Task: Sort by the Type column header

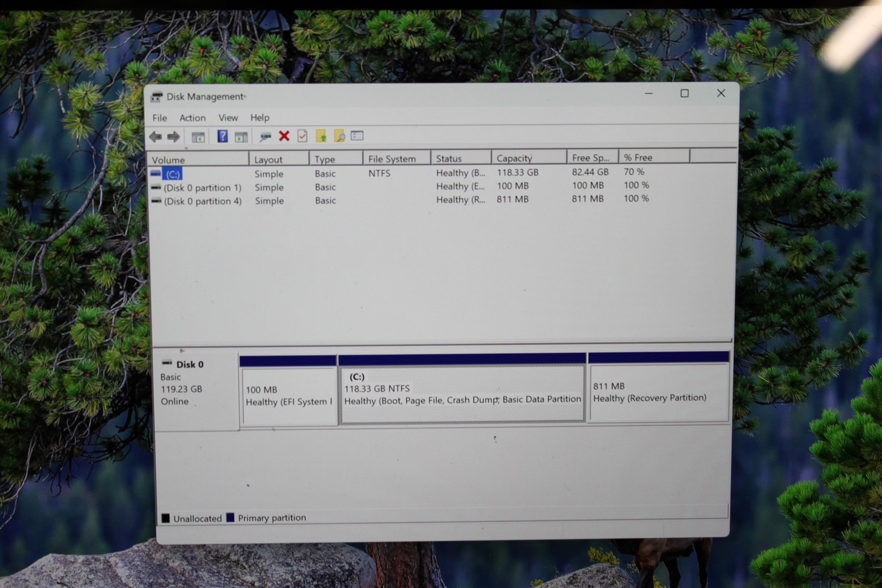Action: [x=336, y=159]
